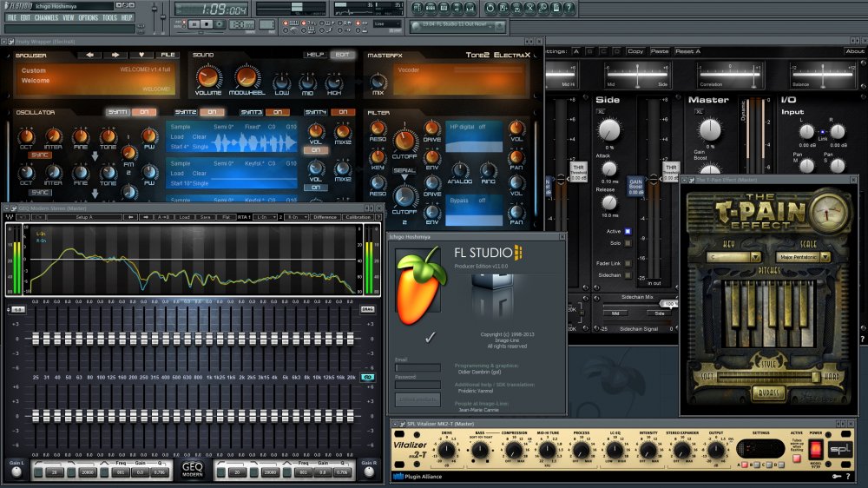This screenshot has width=868, height=488.
Task: Click the BYPASS button in T-Pain Effect
Action: [x=768, y=392]
